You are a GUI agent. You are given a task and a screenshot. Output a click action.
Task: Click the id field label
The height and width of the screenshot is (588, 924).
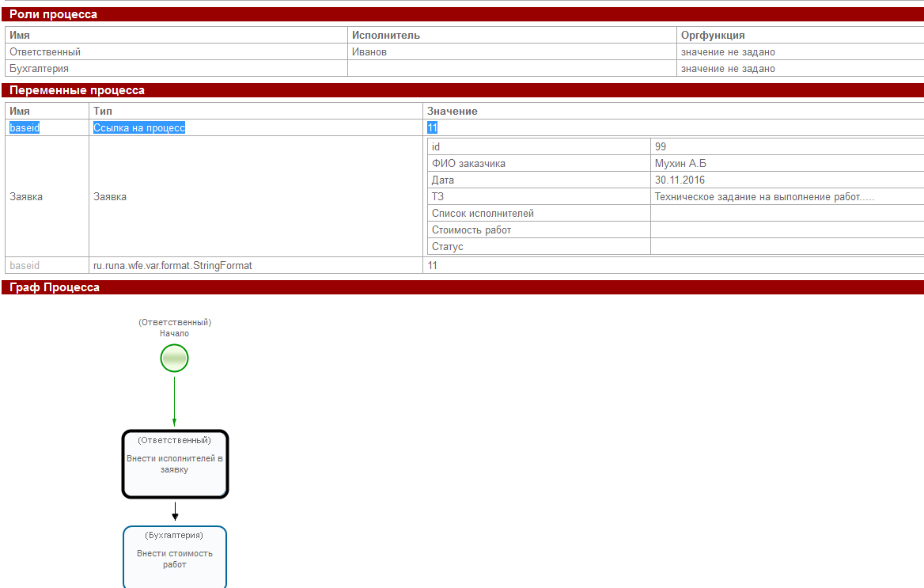[435, 147]
